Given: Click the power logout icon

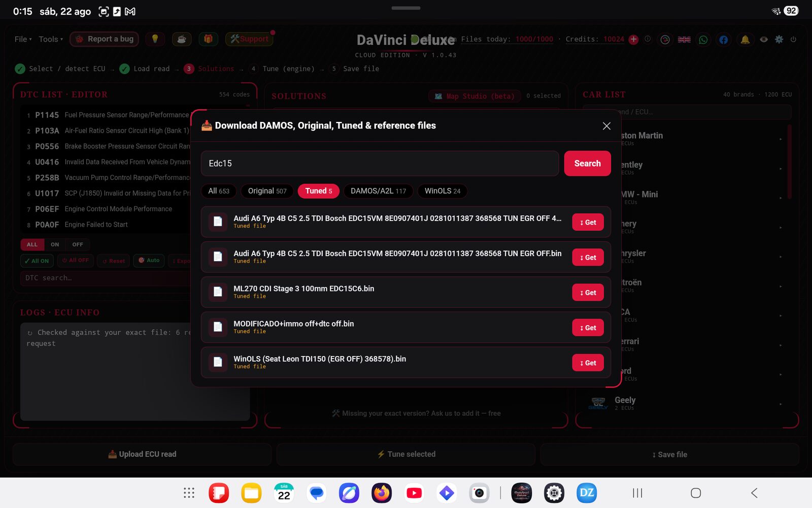Looking at the screenshot, I should click(x=793, y=39).
